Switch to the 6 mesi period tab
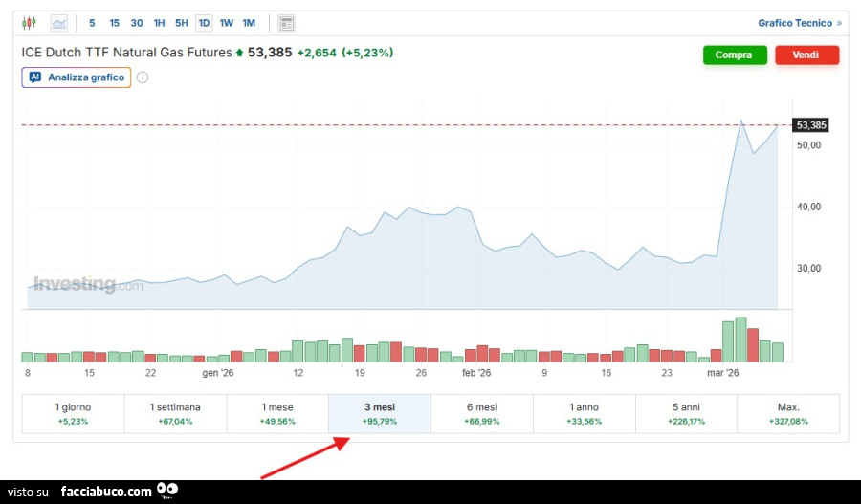The height and width of the screenshot is (504, 861). (x=481, y=413)
